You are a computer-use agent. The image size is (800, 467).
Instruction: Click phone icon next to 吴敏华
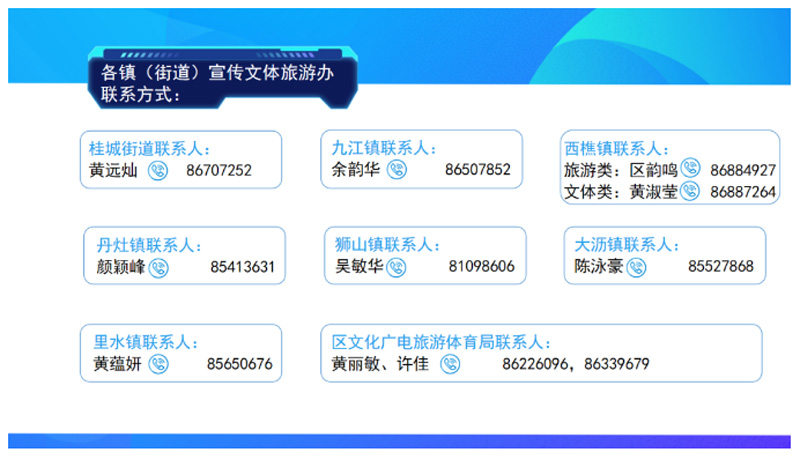pos(396,267)
